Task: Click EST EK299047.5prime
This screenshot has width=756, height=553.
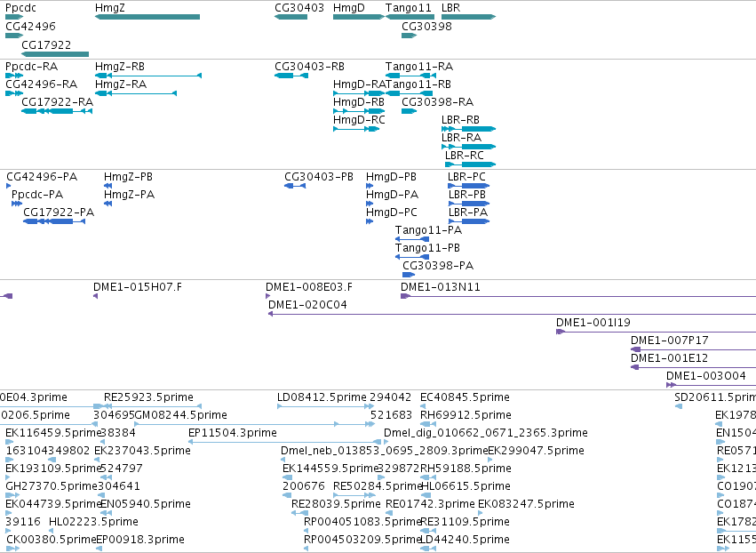Action: [537, 451]
